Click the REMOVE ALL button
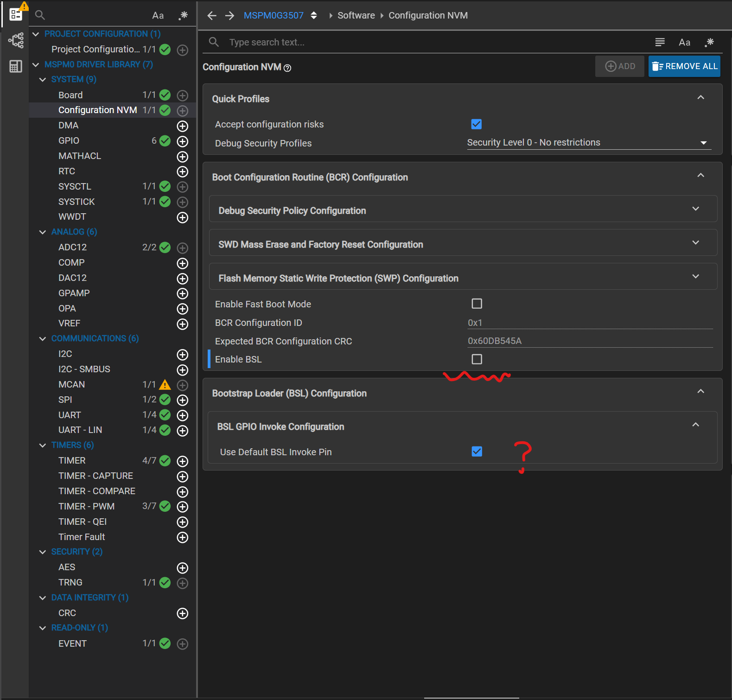Screen dimensions: 732x700 pos(684,66)
